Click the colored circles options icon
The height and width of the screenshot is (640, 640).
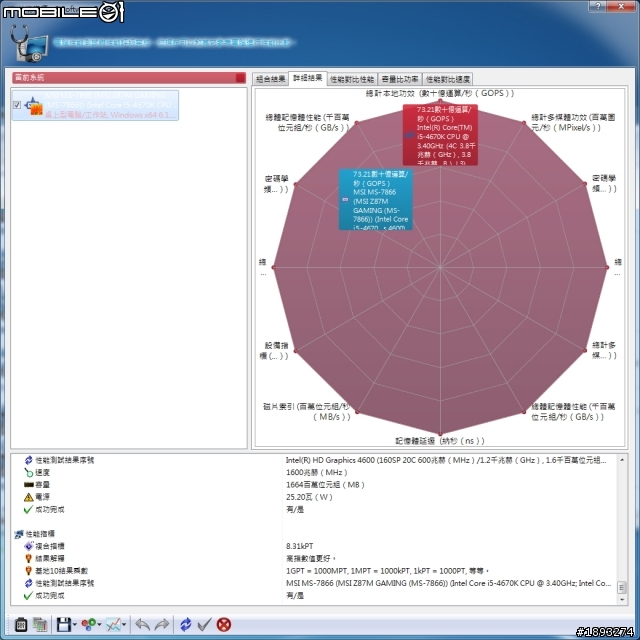[89, 624]
